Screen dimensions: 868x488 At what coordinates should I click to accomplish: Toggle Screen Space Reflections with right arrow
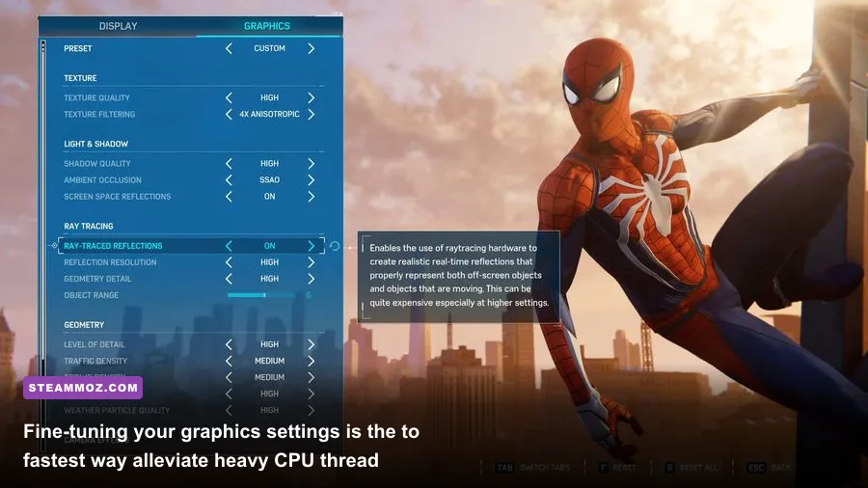pyautogui.click(x=312, y=197)
